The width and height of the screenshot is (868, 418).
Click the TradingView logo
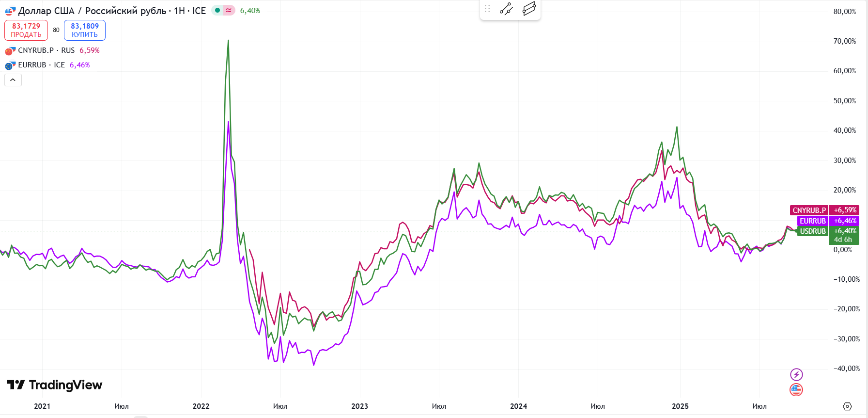pos(54,385)
